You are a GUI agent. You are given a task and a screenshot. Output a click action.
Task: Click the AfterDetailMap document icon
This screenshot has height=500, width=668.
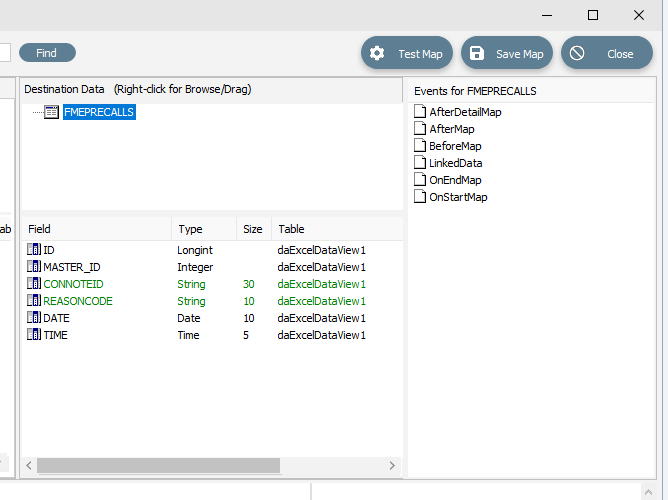[420, 112]
